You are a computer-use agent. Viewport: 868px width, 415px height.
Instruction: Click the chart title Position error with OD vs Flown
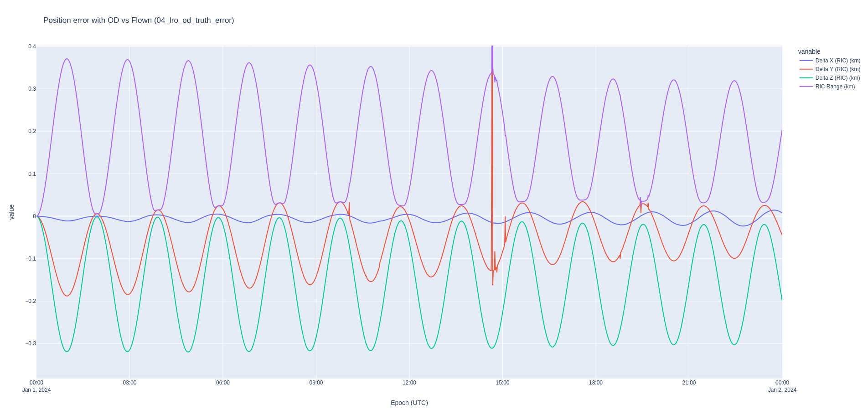click(x=139, y=20)
